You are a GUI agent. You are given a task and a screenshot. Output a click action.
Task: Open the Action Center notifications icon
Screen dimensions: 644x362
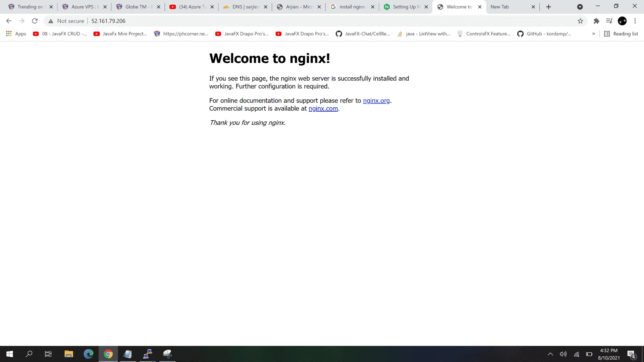click(x=631, y=354)
